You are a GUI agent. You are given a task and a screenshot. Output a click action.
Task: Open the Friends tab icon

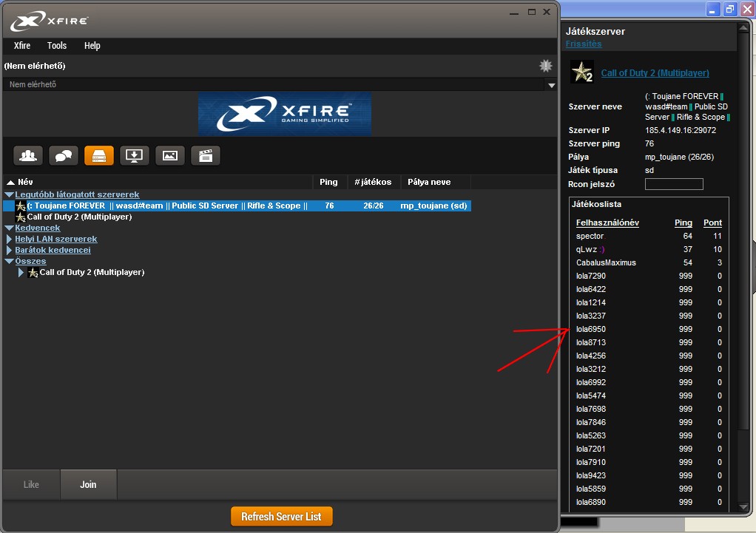(28, 156)
